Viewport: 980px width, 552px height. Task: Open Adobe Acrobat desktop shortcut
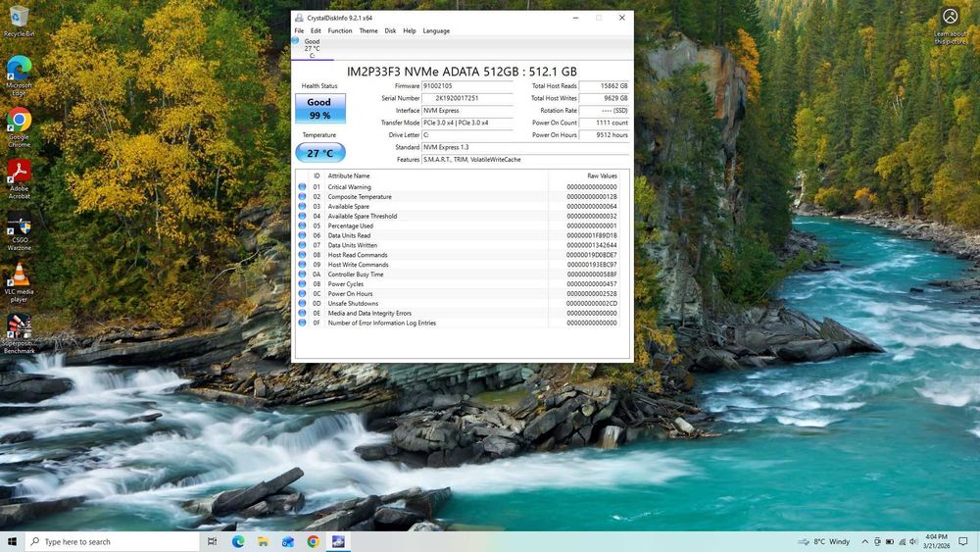(19, 179)
